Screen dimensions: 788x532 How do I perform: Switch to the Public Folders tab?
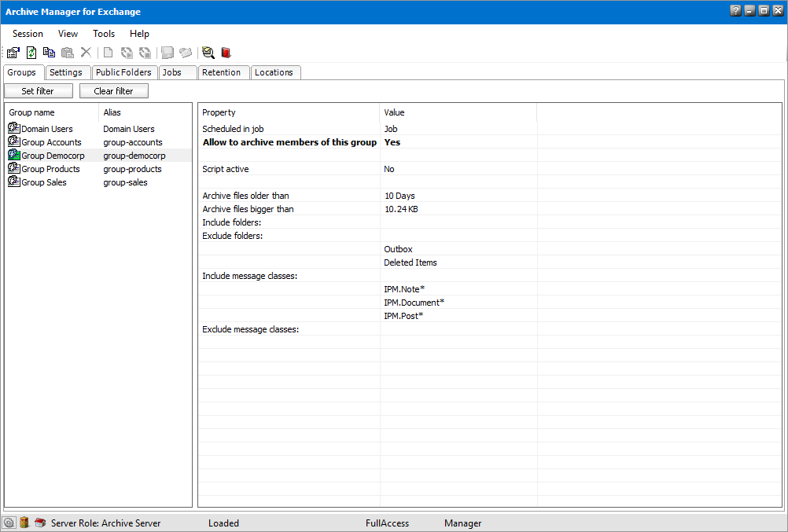[123, 72]
